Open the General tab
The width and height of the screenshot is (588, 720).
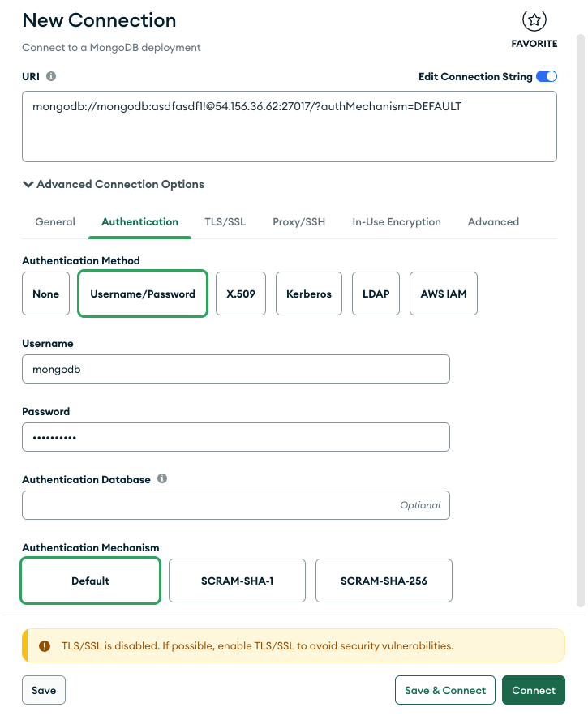[x=55, y=222]
